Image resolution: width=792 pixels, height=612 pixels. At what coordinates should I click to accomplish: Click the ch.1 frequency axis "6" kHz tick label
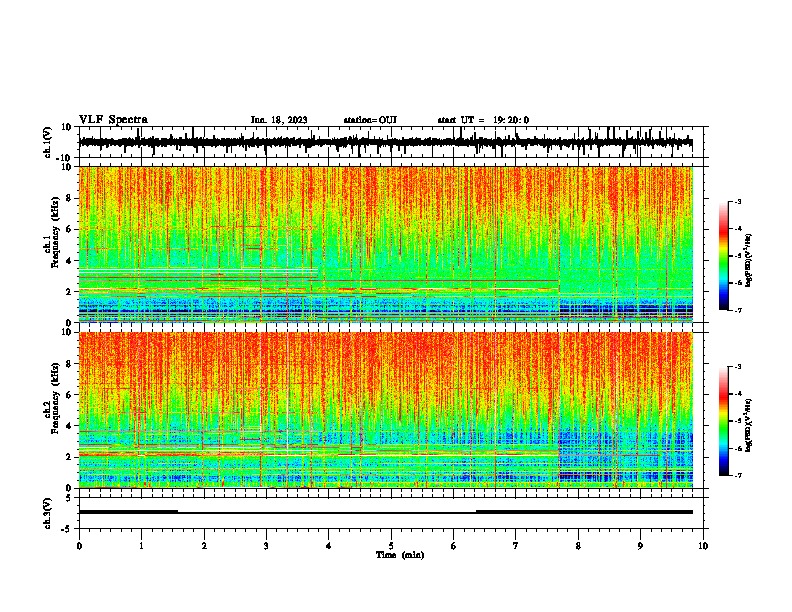click(x=69, y=229)
